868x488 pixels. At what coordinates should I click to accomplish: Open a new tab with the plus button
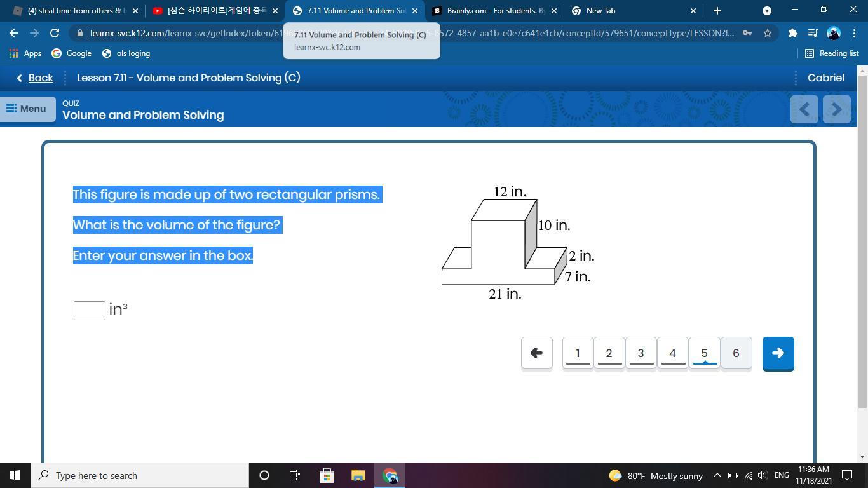717,11
